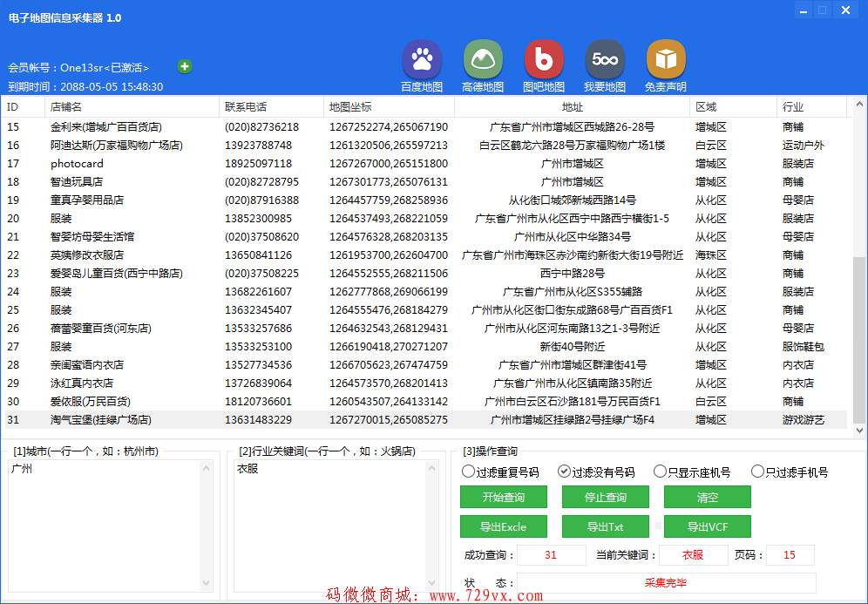Click the results table vertical scrollbar thumb
The width and height of the screenshot is (868, 604).
pyautogui.click(x=859, y=339)
